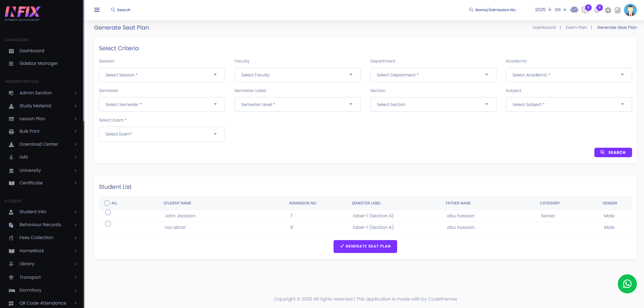Expand the Study Material menu
This screenshot has width=644, height=308.
coord(41,106)
